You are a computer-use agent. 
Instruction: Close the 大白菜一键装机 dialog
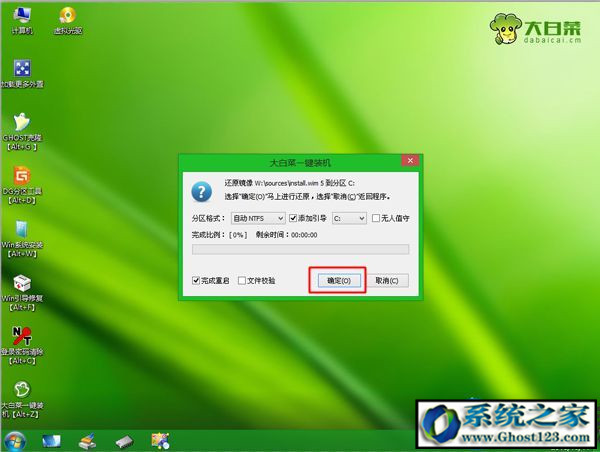(x=409, y=160)
